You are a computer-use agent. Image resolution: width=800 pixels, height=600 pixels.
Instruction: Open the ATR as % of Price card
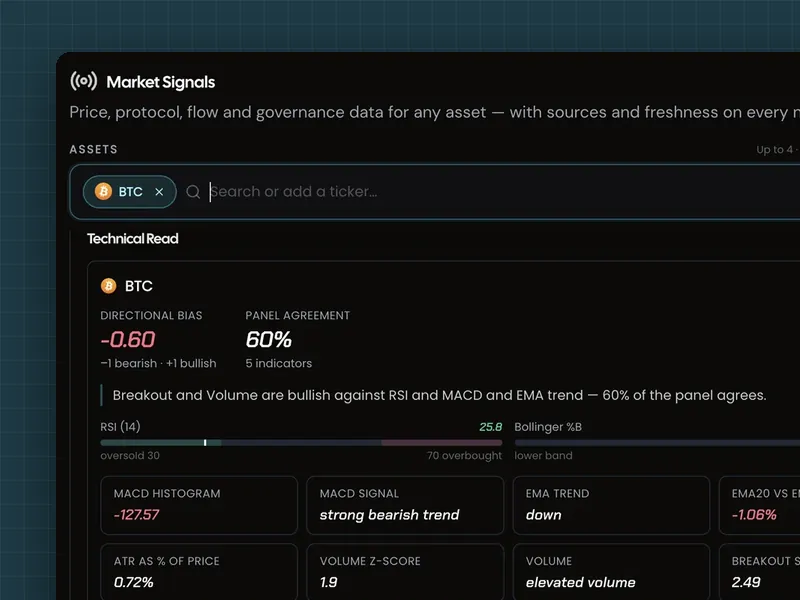point(199,572)
